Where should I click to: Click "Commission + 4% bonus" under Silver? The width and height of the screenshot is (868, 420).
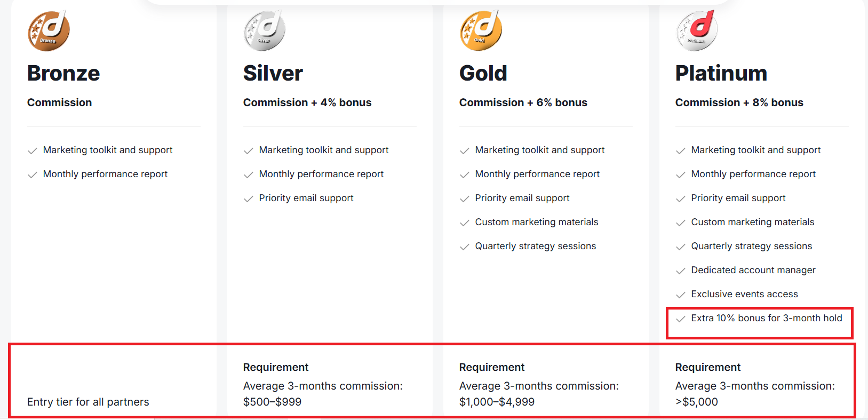(x=307, y=102)
